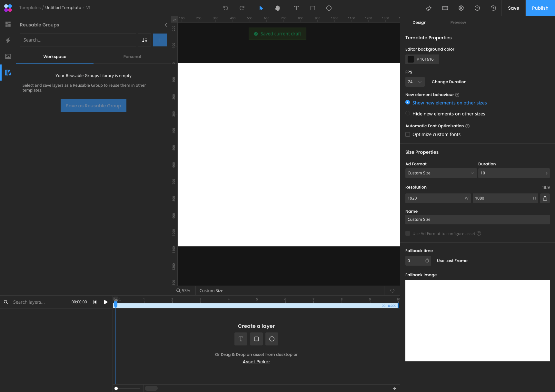The width and height of the screenshot is (555, 392).
Task: Select the Personal tab
Action: [132, 57]
